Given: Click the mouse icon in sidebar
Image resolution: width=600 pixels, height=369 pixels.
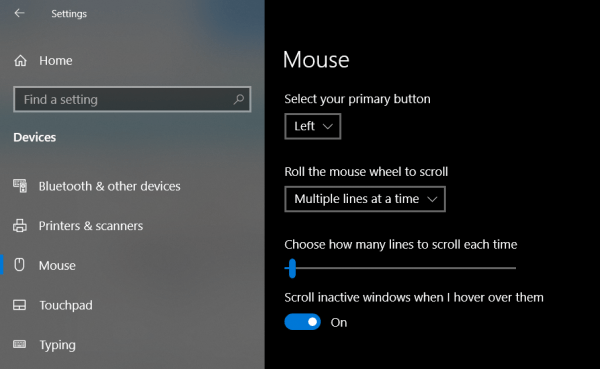Looking at the screenshot, I should pos(20,265).
